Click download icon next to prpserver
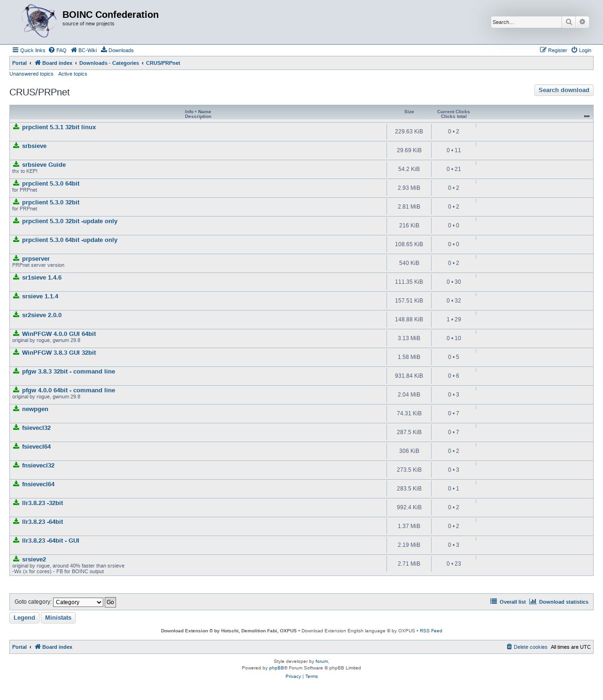Image resolution: width=603 pixels, height=700 pixels. [x=16, y=258]
